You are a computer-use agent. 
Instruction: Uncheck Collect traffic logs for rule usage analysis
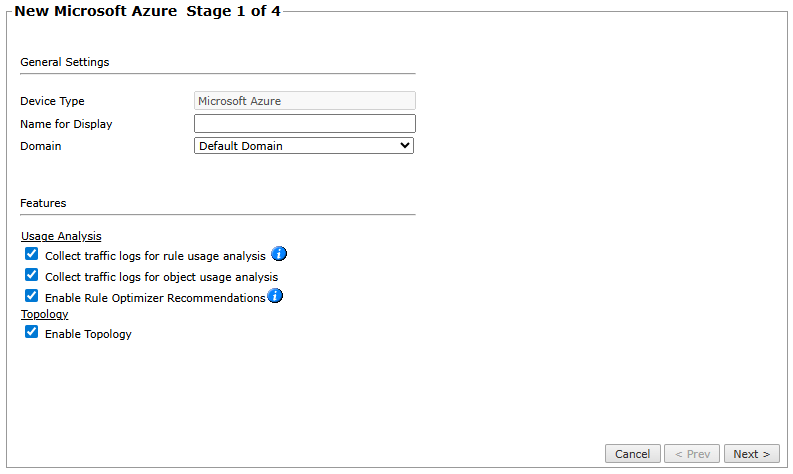[32, 255]
